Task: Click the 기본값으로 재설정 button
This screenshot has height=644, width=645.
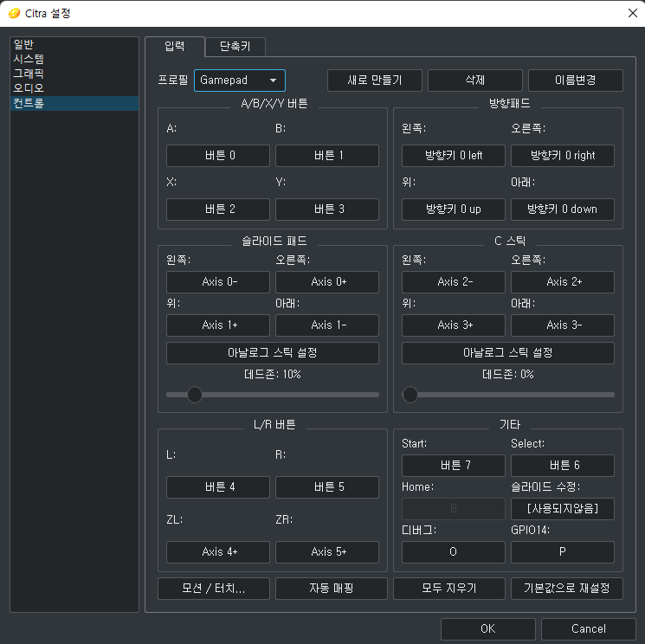Action: tap(567, 589)
